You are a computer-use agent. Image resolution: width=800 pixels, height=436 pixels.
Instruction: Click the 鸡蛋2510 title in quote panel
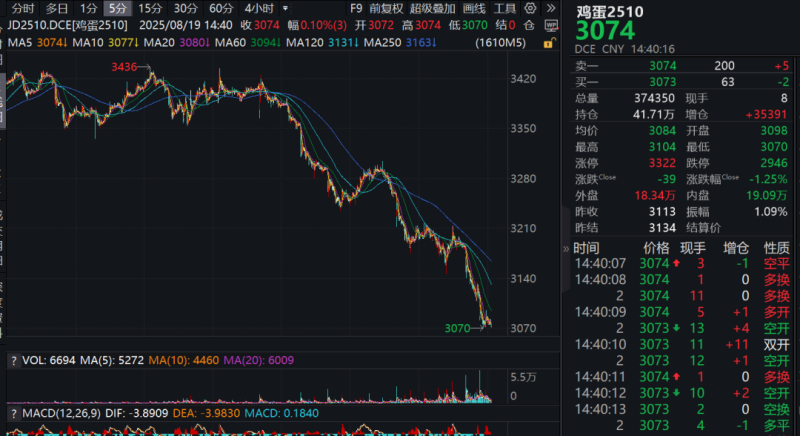(610, 11)
